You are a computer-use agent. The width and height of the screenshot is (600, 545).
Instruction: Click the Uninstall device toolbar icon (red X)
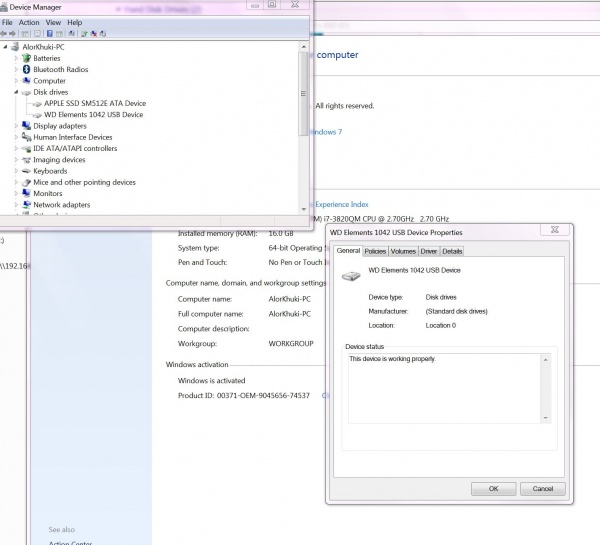coord(94,34)
